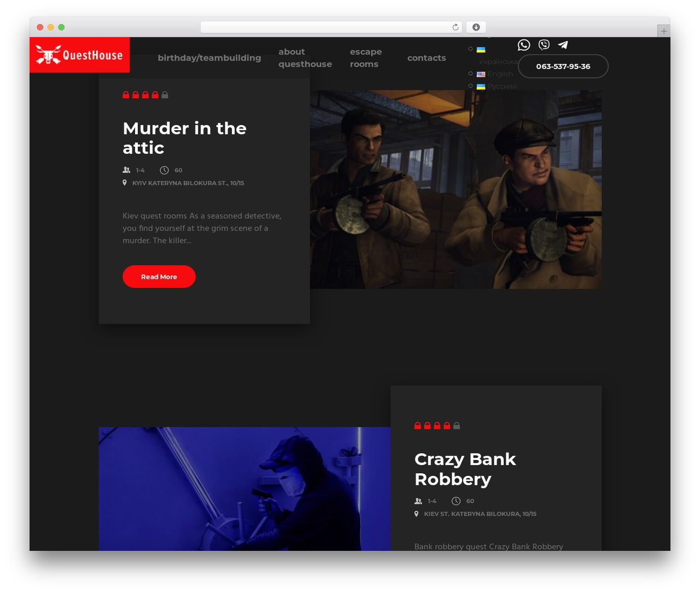The image size is (700, 593).
Task: Click the browser download icon
Action: click(x=476, y=27)
